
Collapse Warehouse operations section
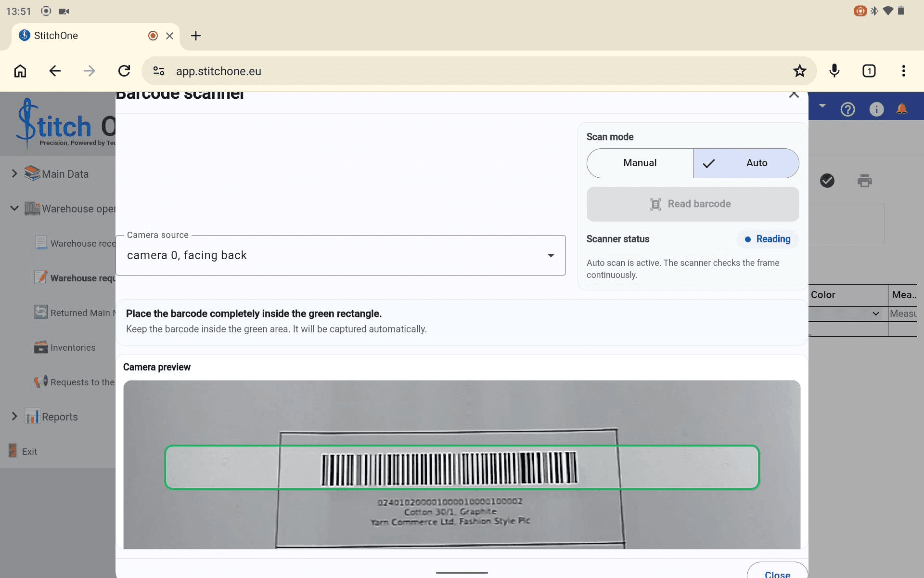[14, 208]
